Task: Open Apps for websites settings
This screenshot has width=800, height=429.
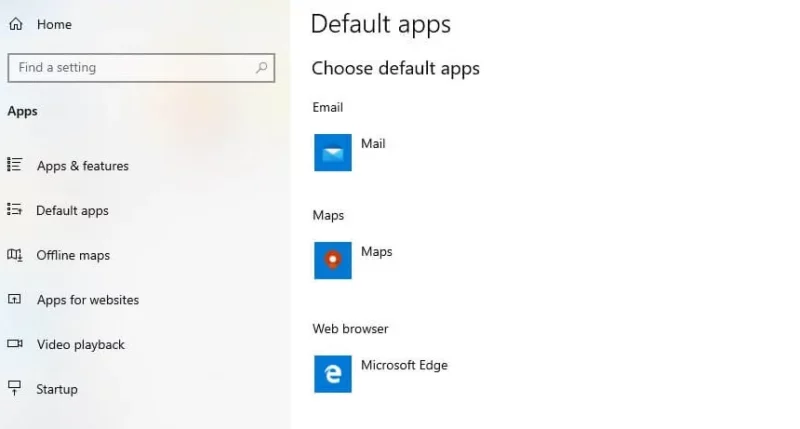Action: tap(88, 300)
